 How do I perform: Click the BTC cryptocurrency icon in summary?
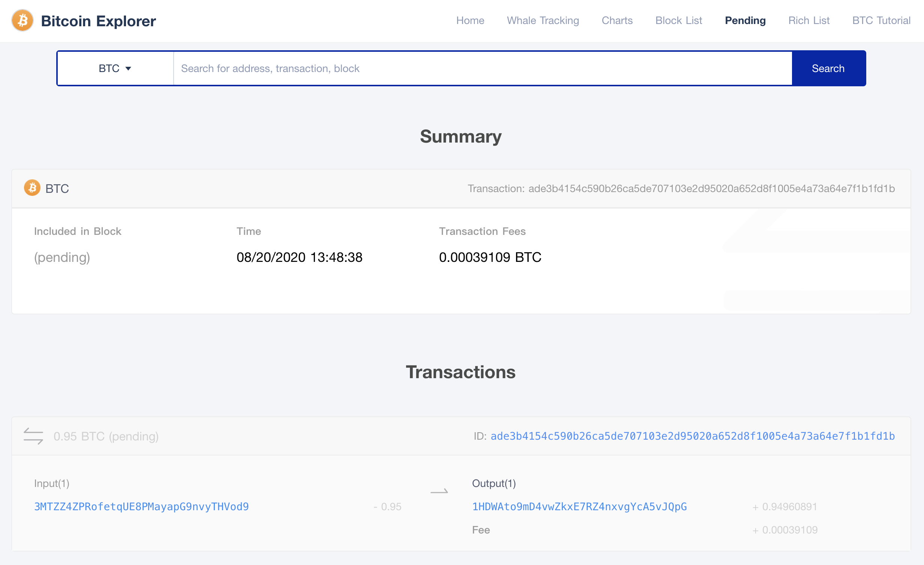pos(32,188)
